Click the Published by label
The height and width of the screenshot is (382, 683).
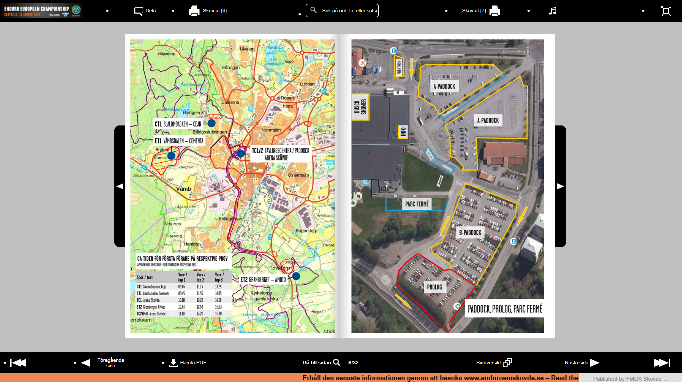click(x=630, y=379)
